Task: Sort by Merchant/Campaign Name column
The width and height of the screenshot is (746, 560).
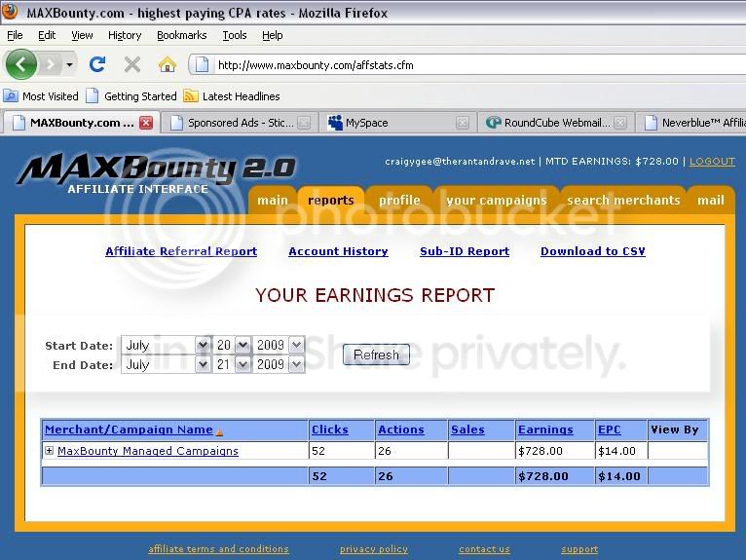Action: tap(129, 429)
